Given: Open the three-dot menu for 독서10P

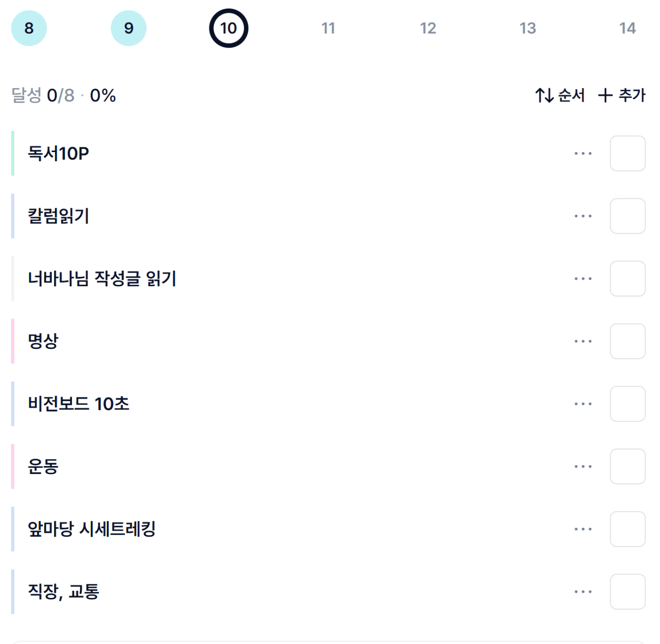Looking at the screenshot, I should [x=583, y=153].
